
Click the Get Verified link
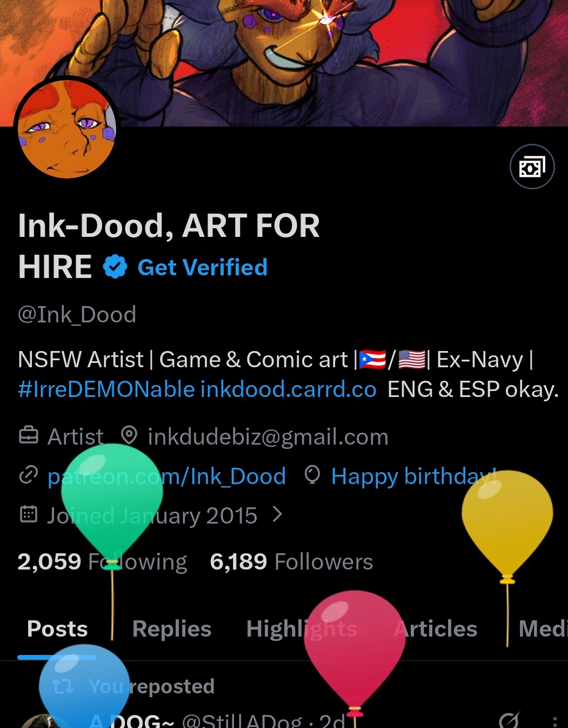(x=203, y=267)
